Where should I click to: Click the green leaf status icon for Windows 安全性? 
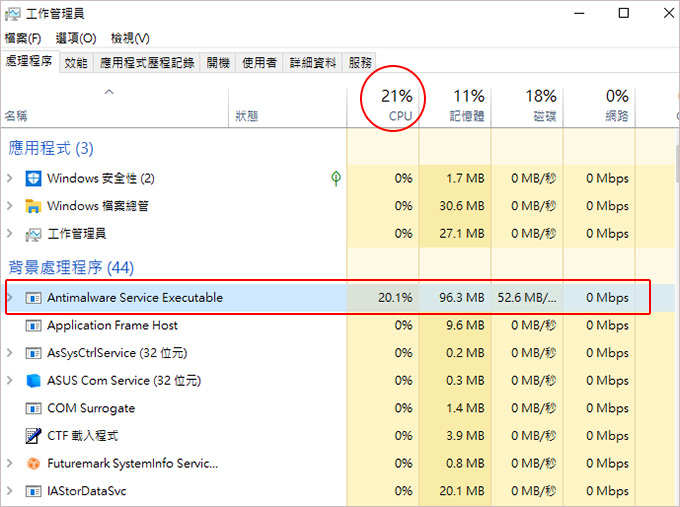336,178
